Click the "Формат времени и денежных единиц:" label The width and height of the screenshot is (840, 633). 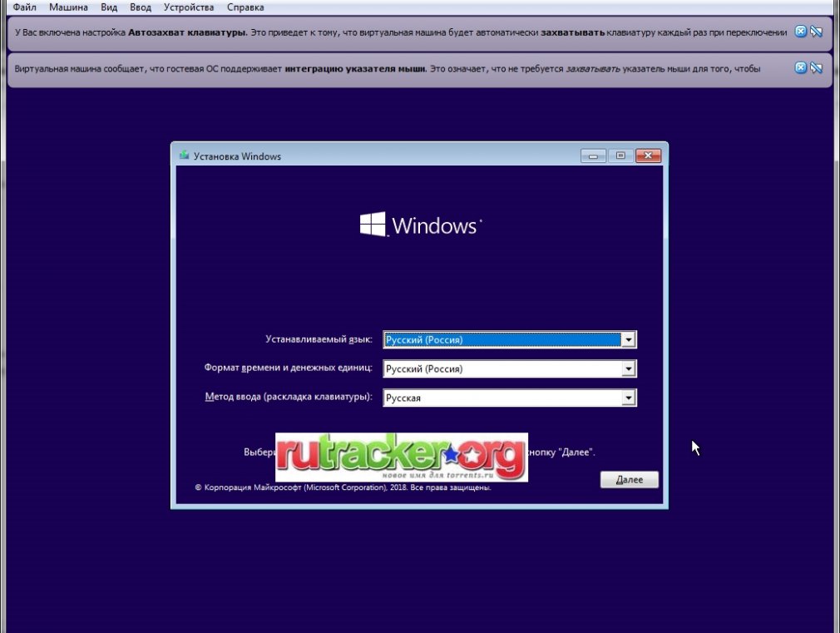289,368
